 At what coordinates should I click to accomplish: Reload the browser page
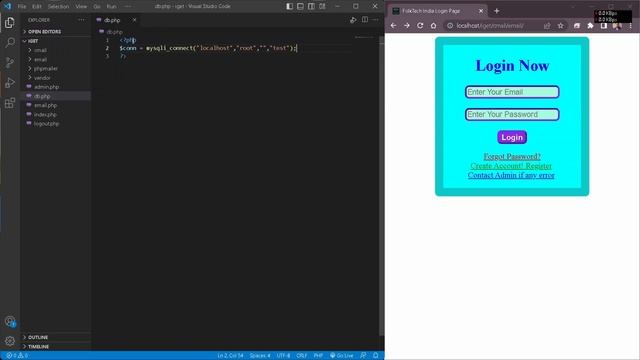point(420,25)
